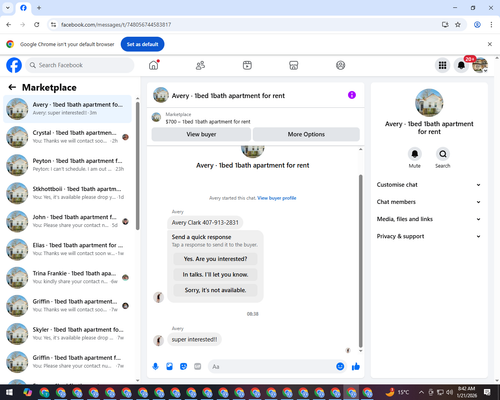The height and width of the screenshot is (400, 500).
Task: Go to the Home feed icon
Action: [154, 65]
